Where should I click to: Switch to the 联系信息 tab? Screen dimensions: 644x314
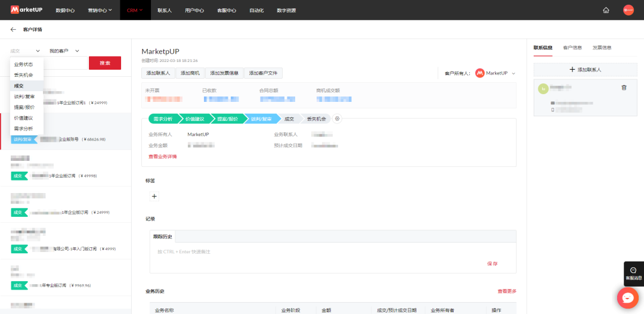pyautogui.click(x=543, y=48)
